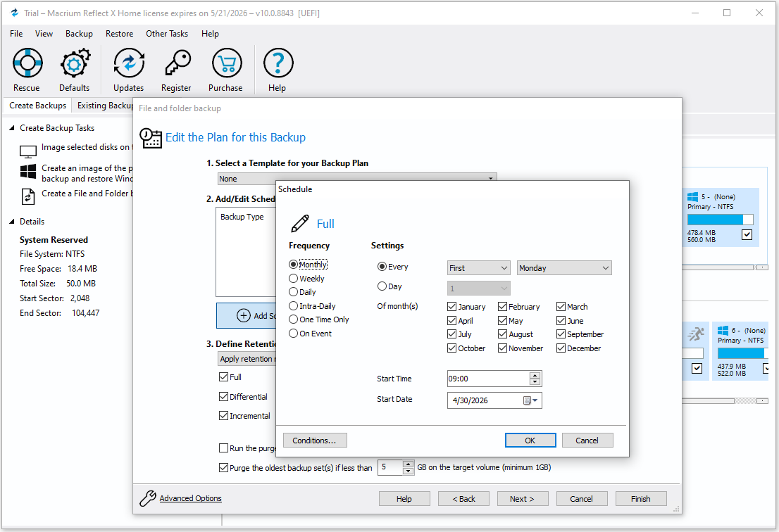Select the Every setting radio button
This screenshot has width=779, height=532.
[382, 267]
